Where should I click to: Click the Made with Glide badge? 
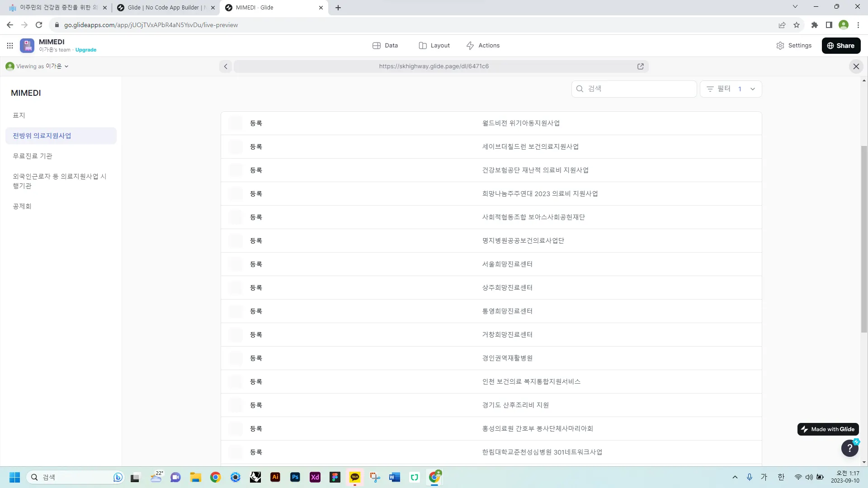click(828, 429)
